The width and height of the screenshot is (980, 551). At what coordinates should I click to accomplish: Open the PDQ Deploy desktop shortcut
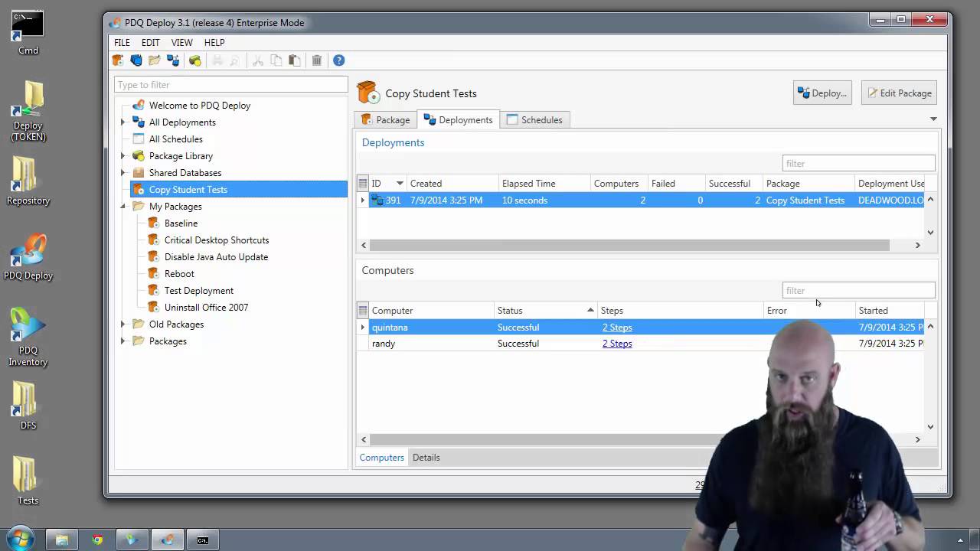(x=28, y=257)
